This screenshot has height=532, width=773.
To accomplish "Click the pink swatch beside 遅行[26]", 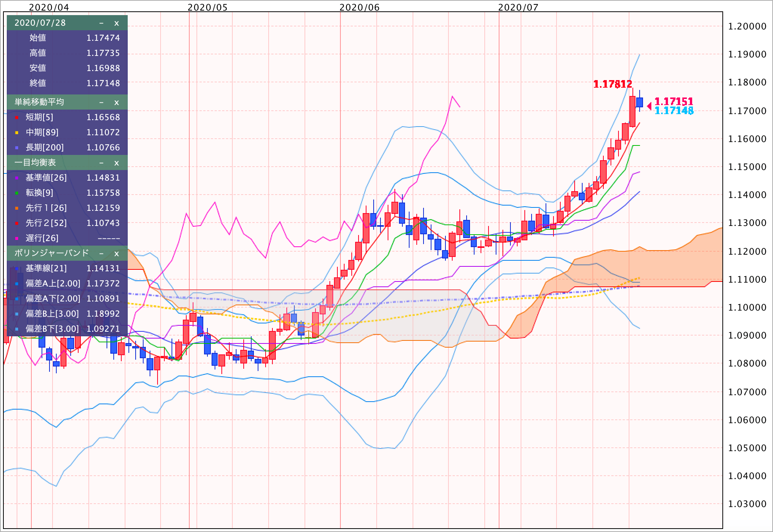I will 17,239.
